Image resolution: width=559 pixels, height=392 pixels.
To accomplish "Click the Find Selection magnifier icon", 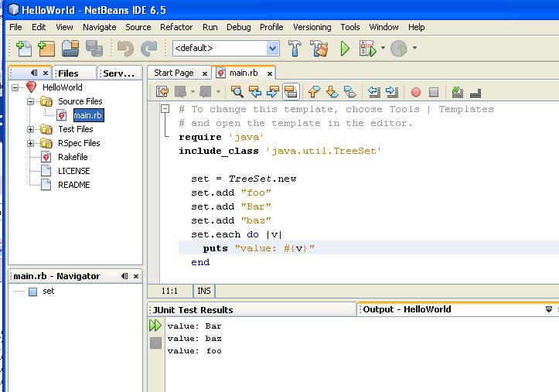I will click(237, 92).
